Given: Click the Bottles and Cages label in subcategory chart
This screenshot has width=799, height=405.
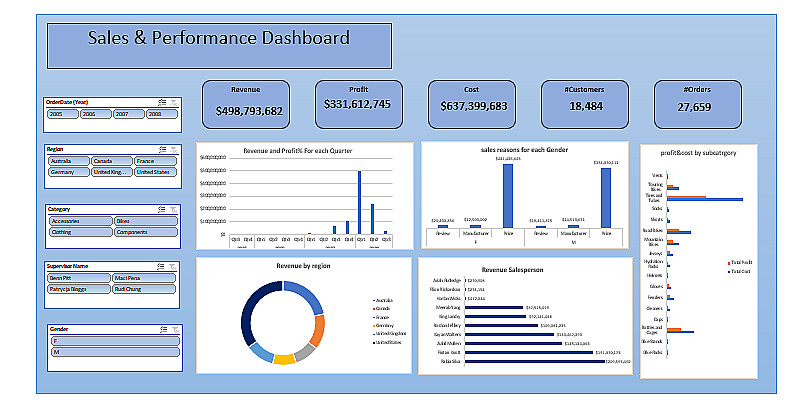Looking at the screenshot, I should (652, 330).
